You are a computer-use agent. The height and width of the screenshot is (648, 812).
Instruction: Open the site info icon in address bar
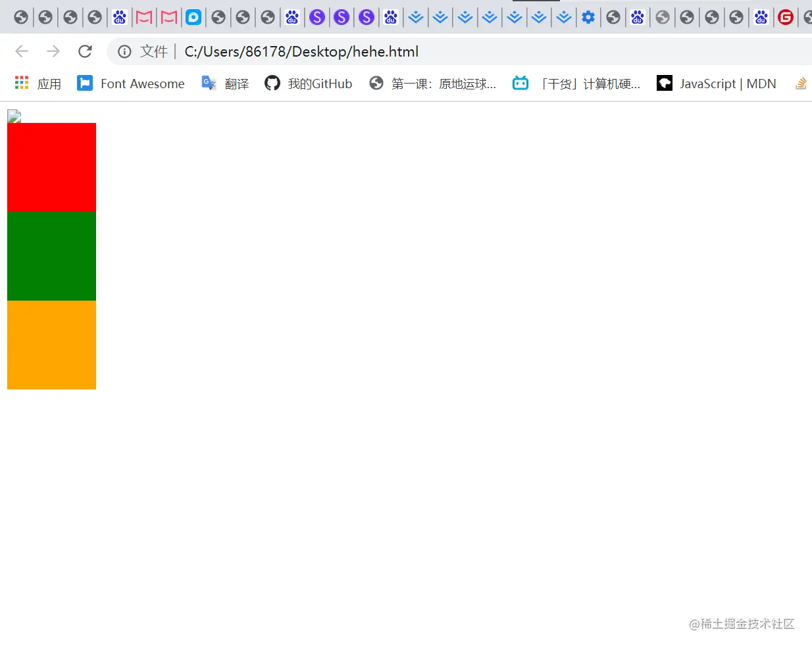(124, 51)
